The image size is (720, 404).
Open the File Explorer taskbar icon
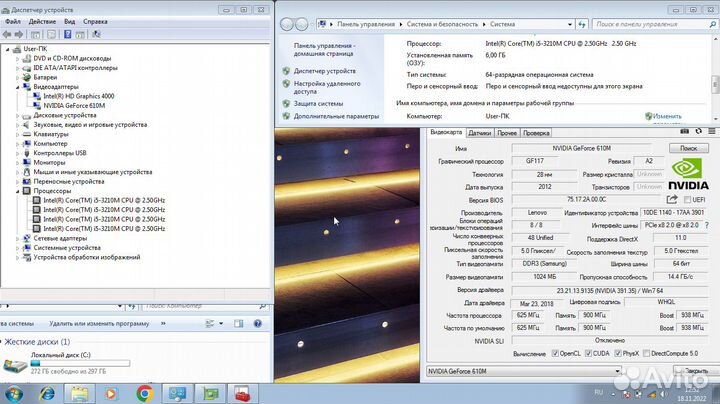click(79, 394)
